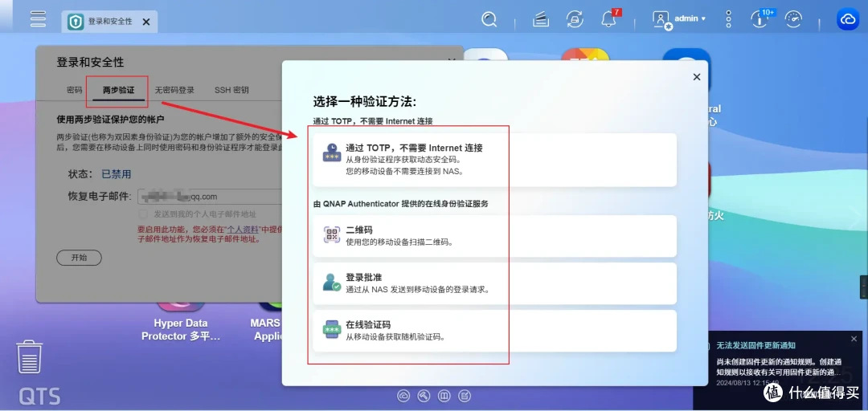Open the system info icon with 10+ badge
The height and width of the screenshot is (411, 868).
pyautogui.click(x=759, y=19)
